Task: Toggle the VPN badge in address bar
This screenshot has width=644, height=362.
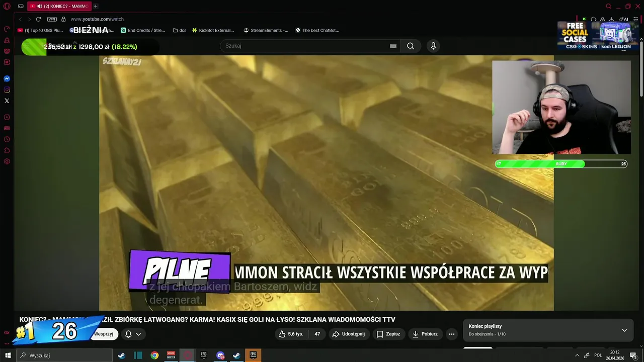Action: pos(52,19)
